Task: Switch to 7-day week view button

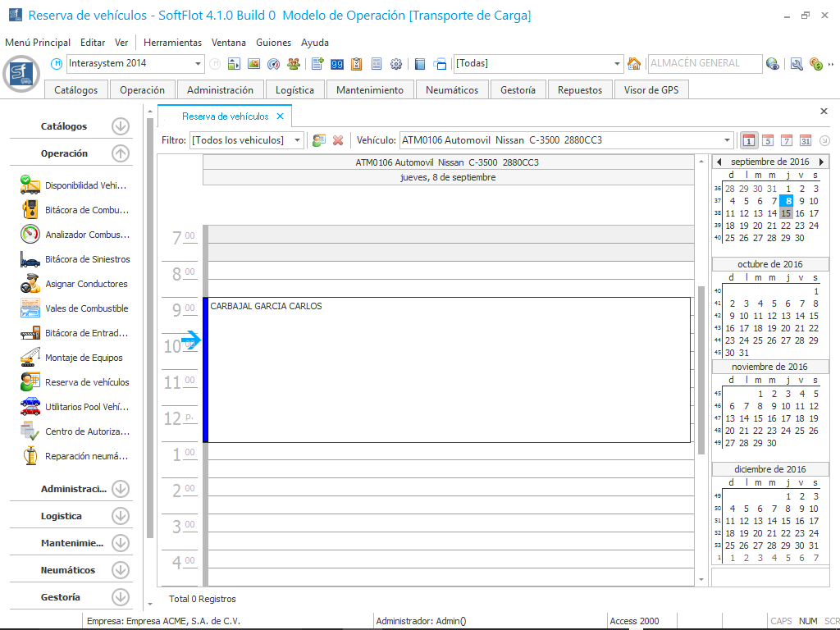Action: [787, 140]
